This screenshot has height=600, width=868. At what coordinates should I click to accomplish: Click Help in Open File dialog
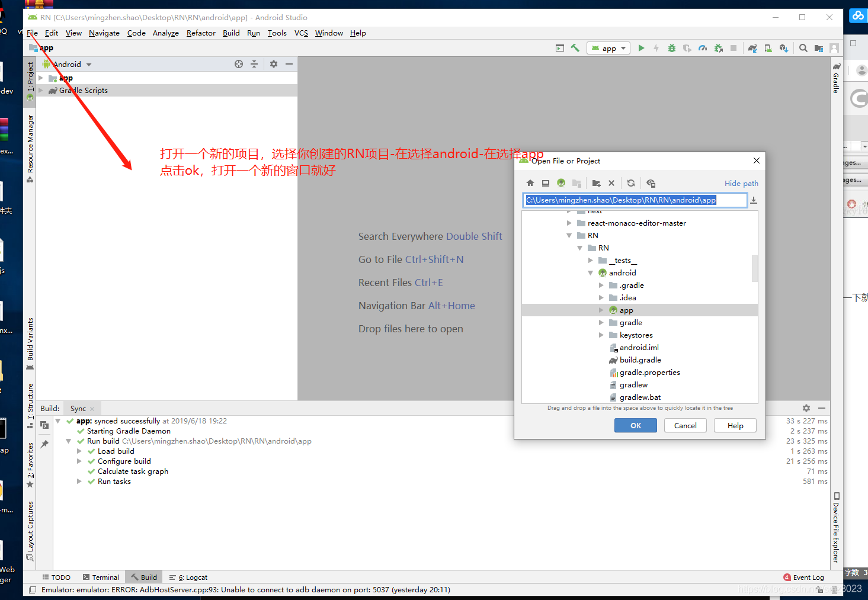click(735, 426)
